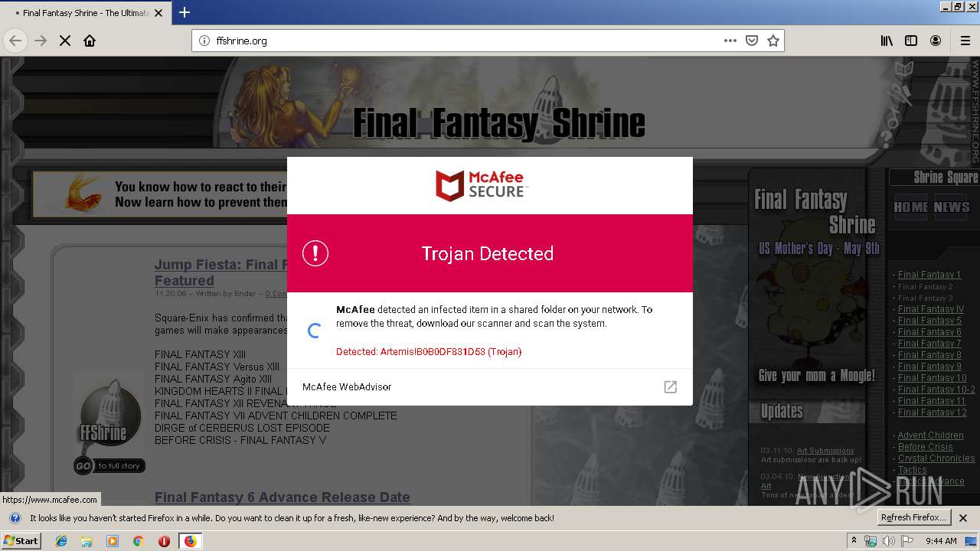This screenshot has width=980, height=551.
Task: Click the McAfee WebAdvisor external link icon
Action: point(670,386)
